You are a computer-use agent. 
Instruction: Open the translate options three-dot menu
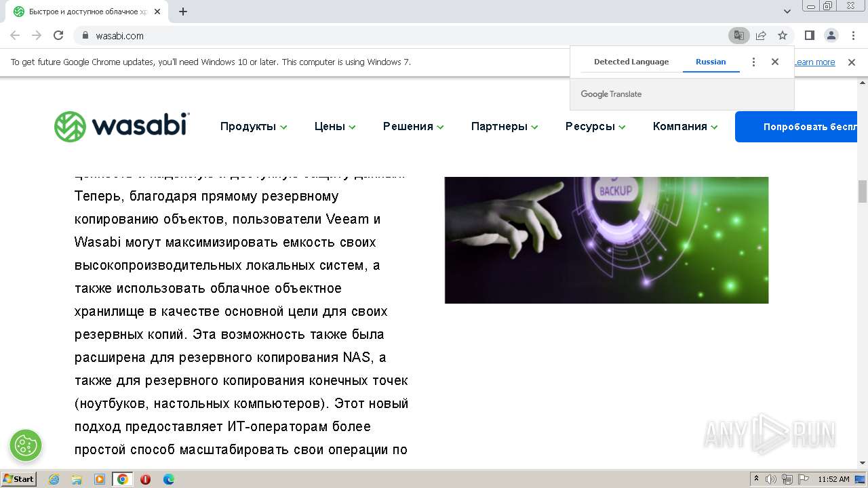tap(753, 62)
